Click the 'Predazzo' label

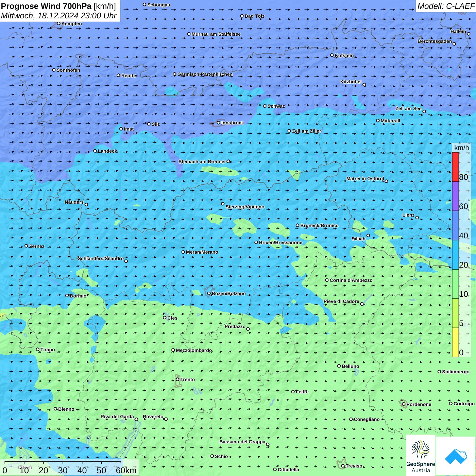[235, 326]
